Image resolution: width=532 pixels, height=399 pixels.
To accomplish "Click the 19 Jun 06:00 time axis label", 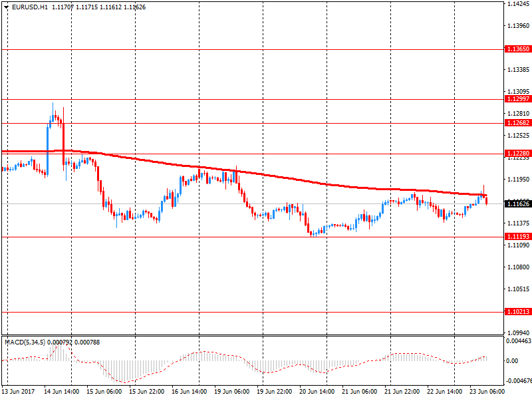I will (231, 392).
